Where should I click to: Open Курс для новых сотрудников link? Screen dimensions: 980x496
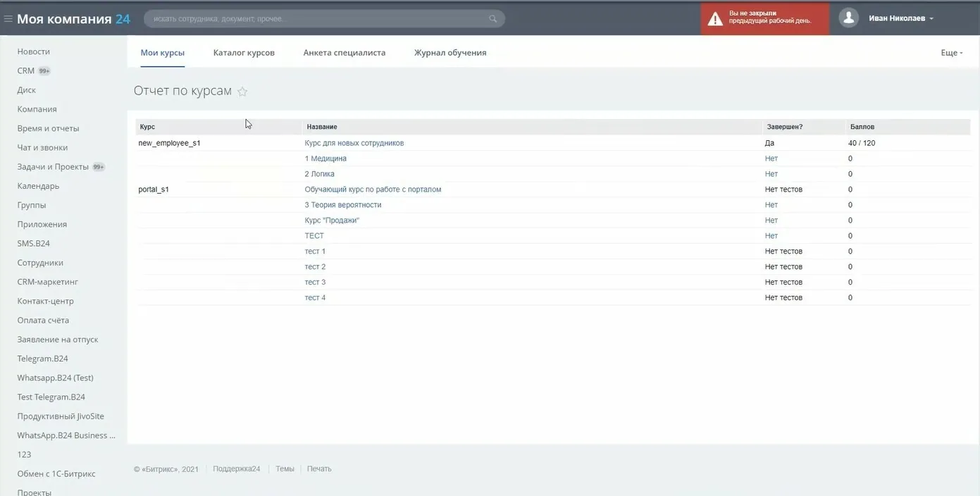click(x=354, y=143)
